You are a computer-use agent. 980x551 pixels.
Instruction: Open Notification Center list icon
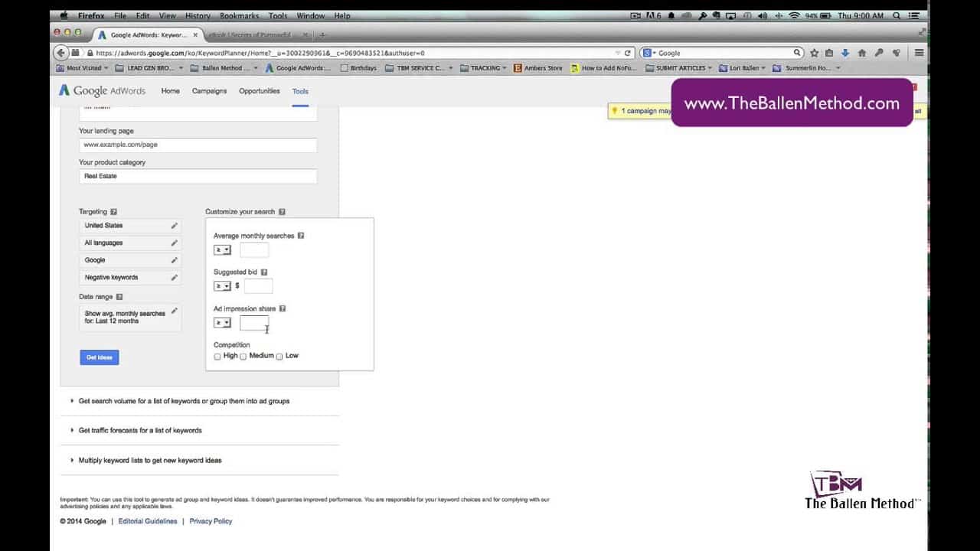click(x=916, y=15)
